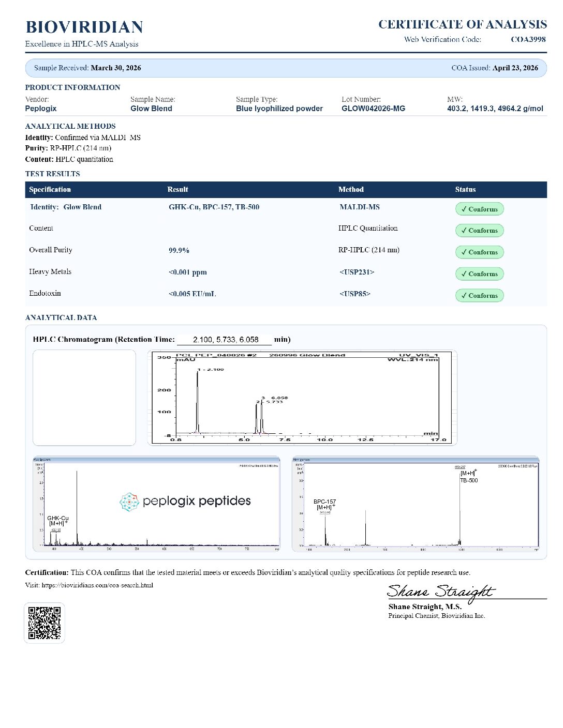This screenshot has width=563, height=728.
Task: Click the vendor name Peplogix
Action: pyautogui.click(x=41, y=109)
